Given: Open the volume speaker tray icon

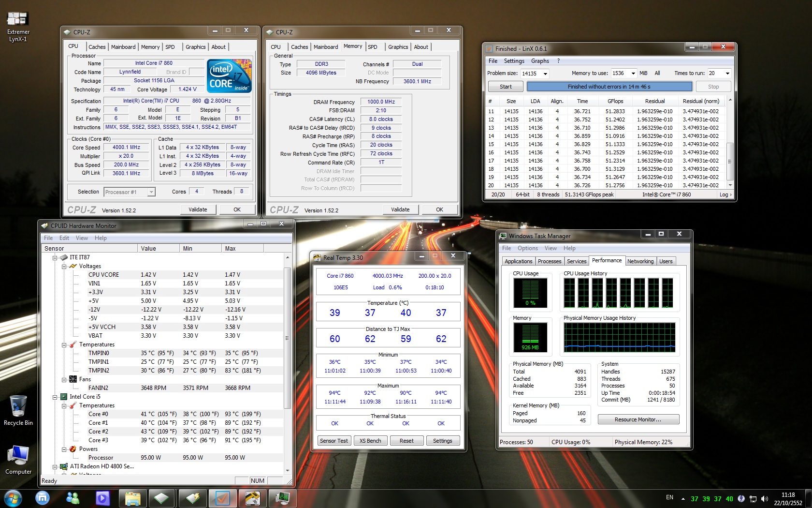Looking at the screenshot, I should [x=765, y=498].
